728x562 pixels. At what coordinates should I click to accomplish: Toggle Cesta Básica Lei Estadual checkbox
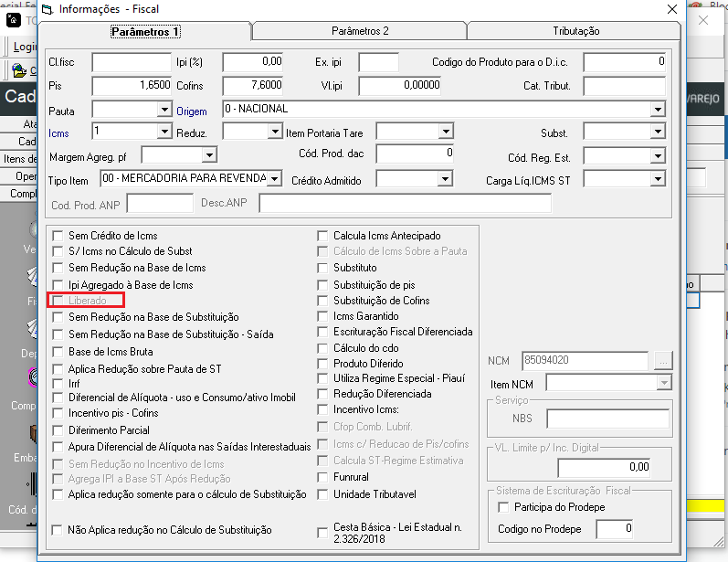[x=322, y=533]
